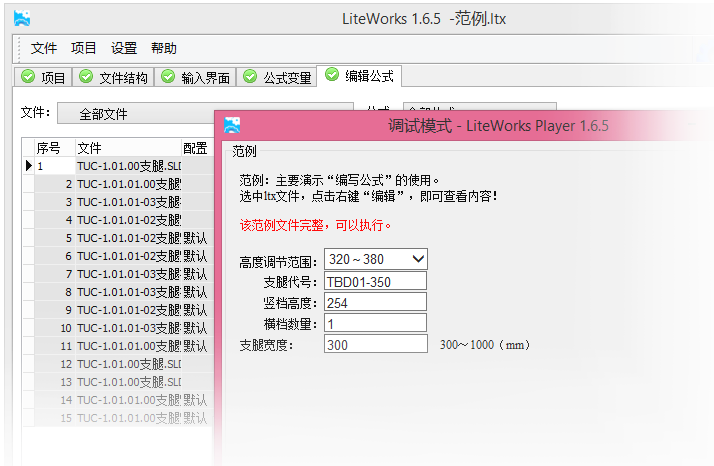Click 默认 config cell in row 7
The image size is (714, 466).
click(198, 274)
